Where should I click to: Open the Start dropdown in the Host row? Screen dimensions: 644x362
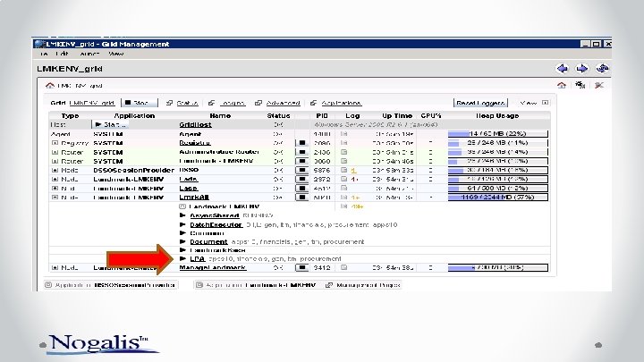(x=110, y=124)
